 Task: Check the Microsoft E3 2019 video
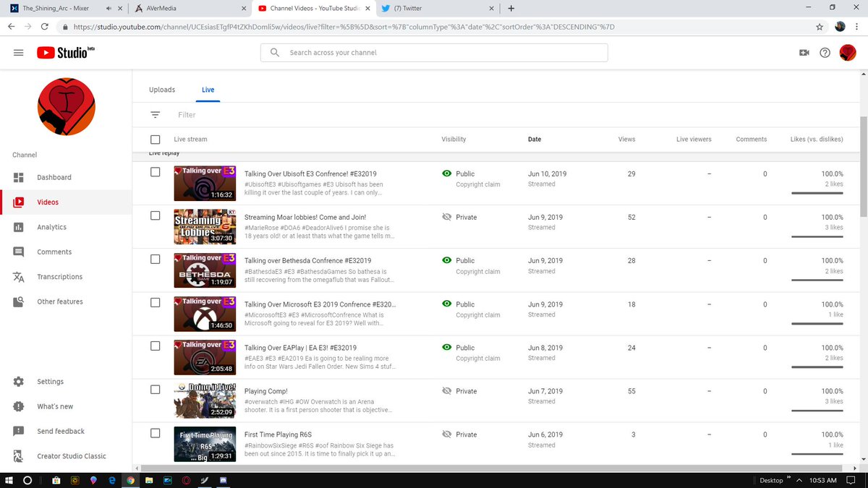pyautogui.click(x=156, y=302)
